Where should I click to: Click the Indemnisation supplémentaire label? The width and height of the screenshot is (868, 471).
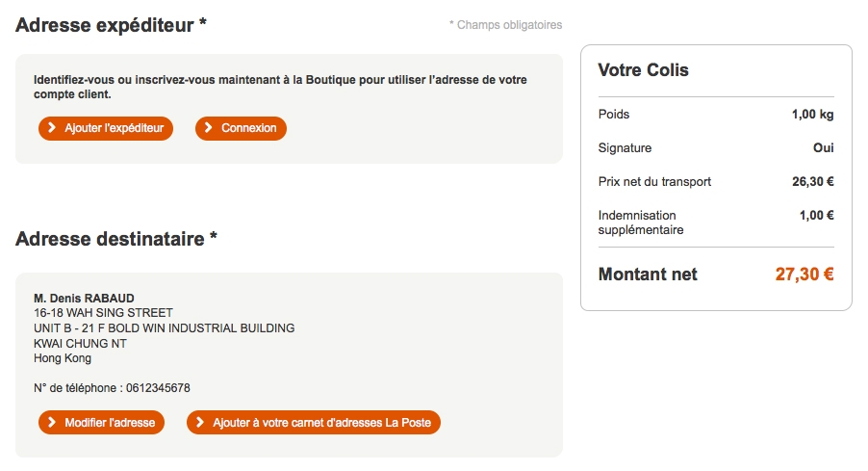(641, 222)
